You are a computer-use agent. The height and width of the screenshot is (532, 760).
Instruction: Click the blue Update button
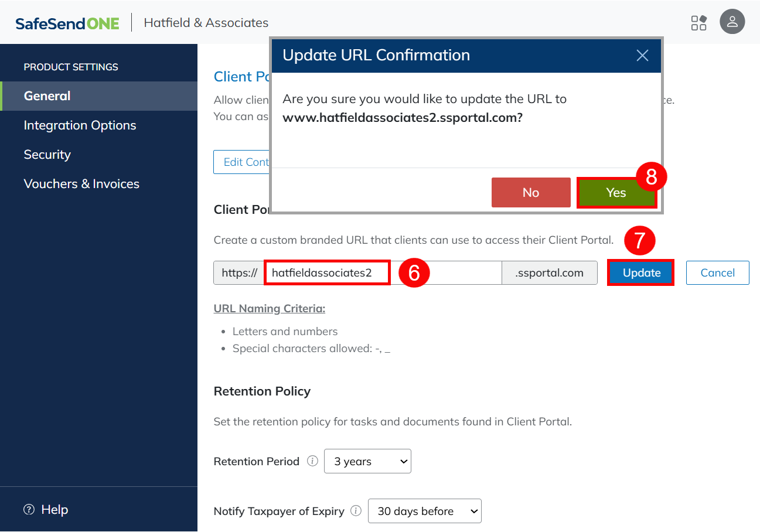(641, 273)
